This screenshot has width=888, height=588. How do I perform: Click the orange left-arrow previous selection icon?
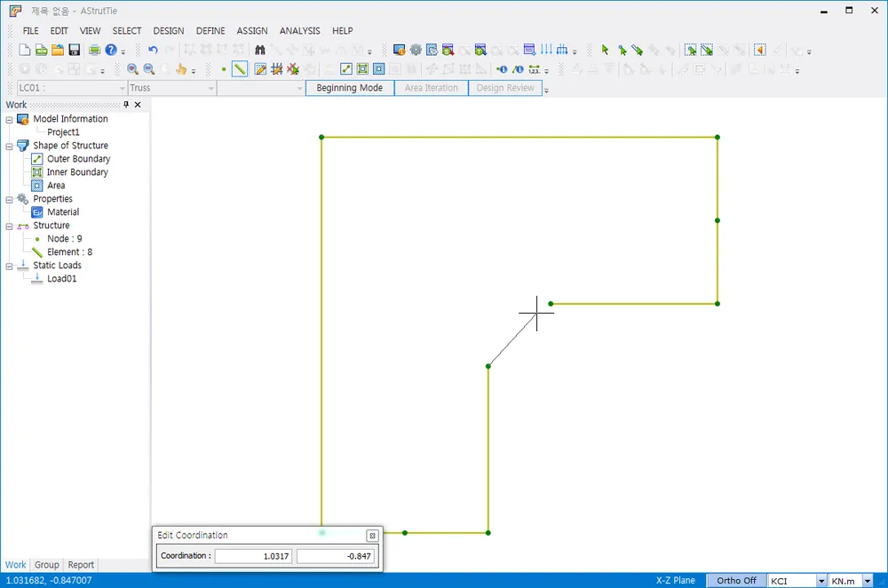tap(760, 51)
